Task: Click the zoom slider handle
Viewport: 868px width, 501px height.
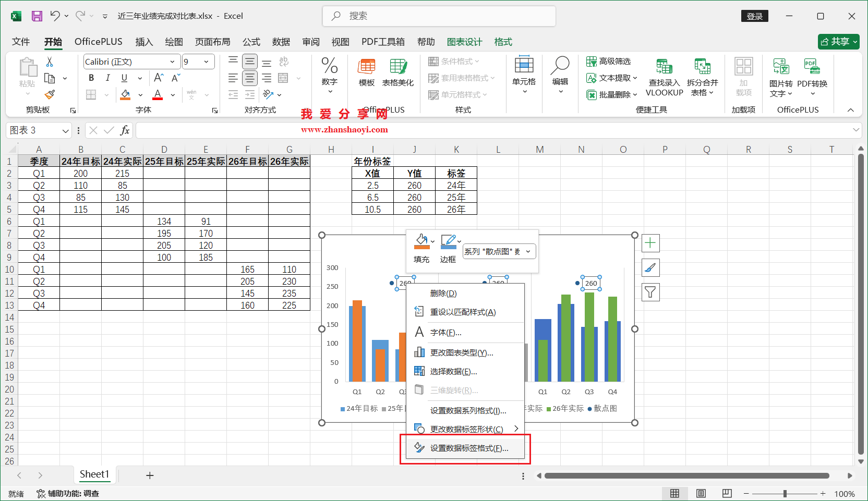Action: click(785, 494)
